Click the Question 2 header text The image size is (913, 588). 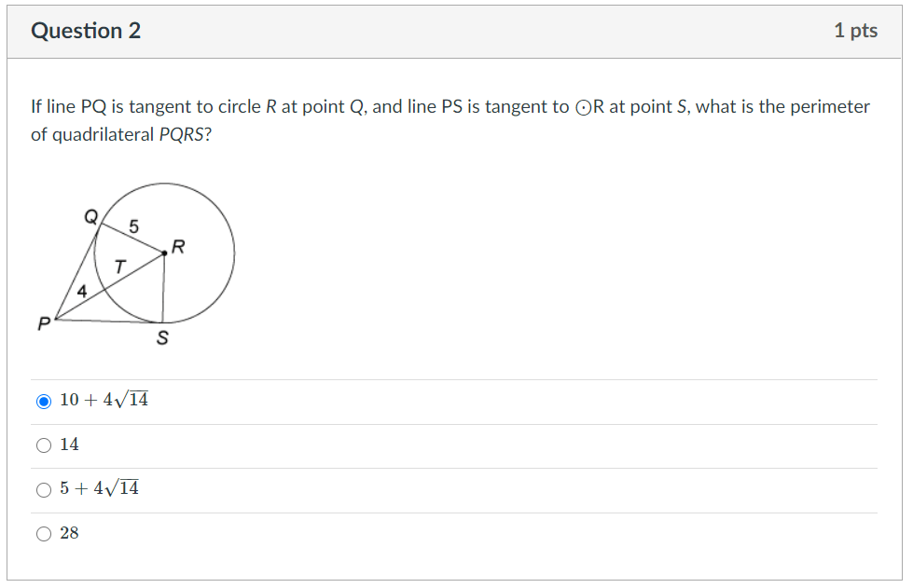coord(87,30)
